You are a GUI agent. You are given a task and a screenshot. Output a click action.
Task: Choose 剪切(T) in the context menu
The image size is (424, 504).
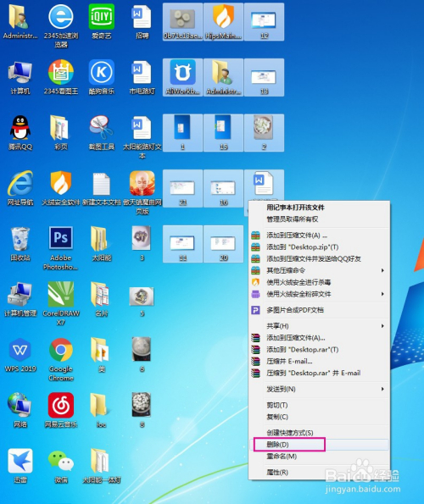(x=319, y=405)
